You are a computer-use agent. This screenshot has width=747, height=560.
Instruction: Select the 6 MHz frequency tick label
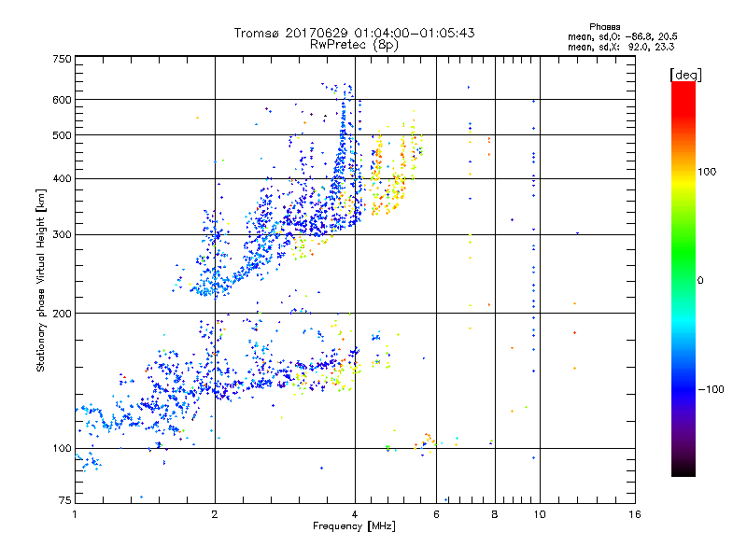436,514
